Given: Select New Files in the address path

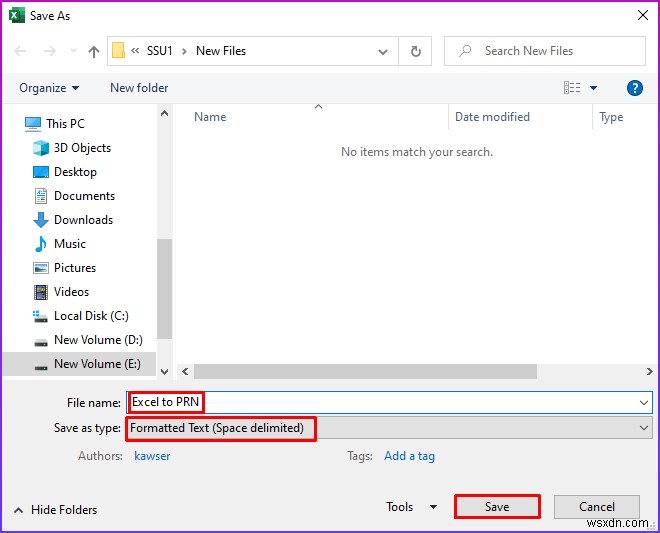Looking at the screenshot, I should click(221, 51).
